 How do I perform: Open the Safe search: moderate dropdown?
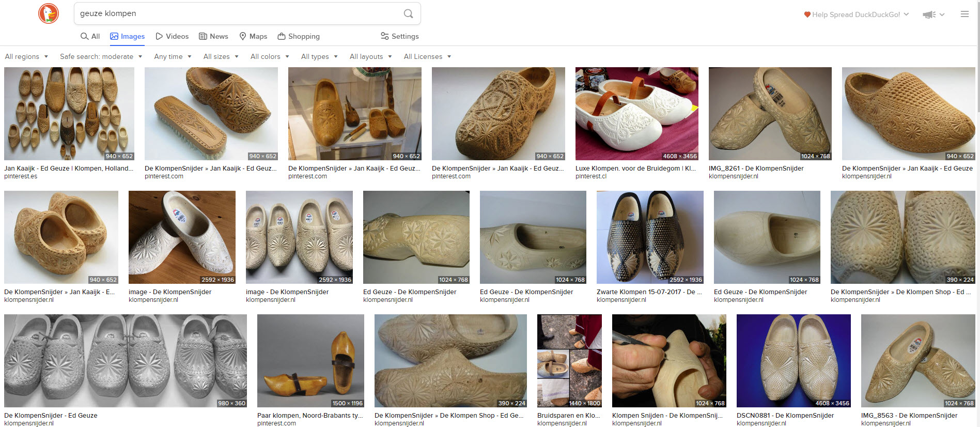coord(101,56)
